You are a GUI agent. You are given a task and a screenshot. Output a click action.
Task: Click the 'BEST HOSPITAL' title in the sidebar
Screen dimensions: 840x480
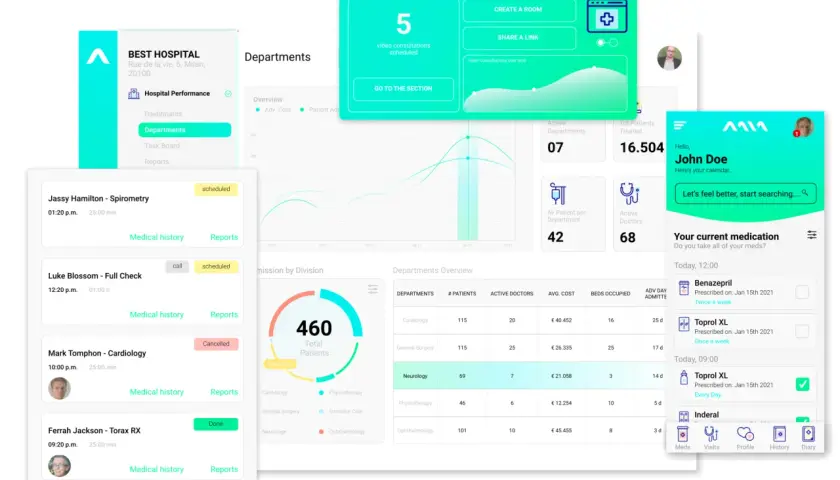164,54
